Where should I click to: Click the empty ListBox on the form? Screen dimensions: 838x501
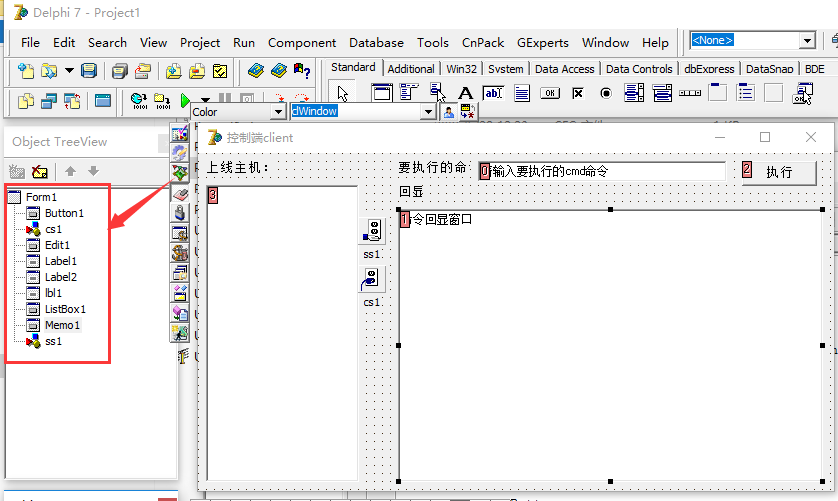pos(282,333)
